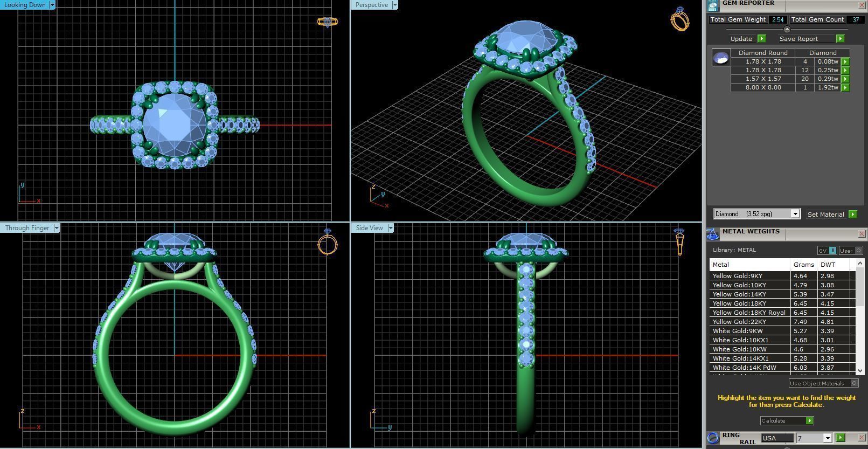The height and width of the screenshot is (449, 868).
Task: Open the Looking Down viewport dropdown arrow
Action: pos(52,5)
